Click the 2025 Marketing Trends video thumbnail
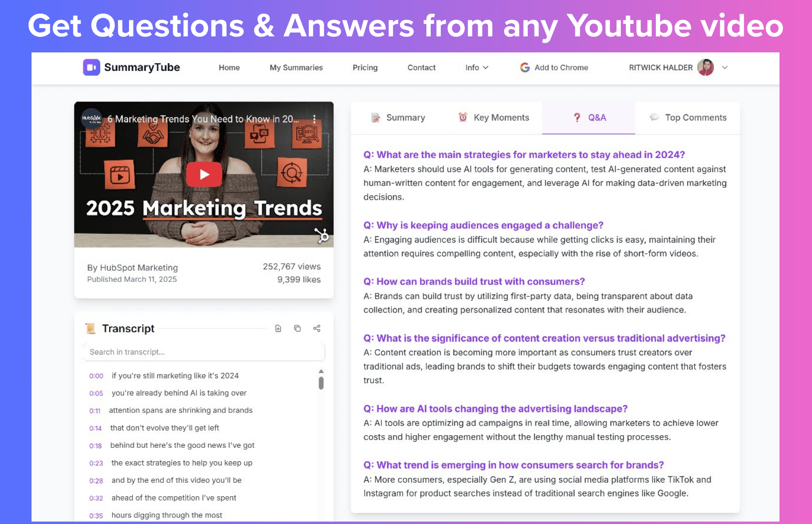The image size is (812, 524). pos(204,175)
